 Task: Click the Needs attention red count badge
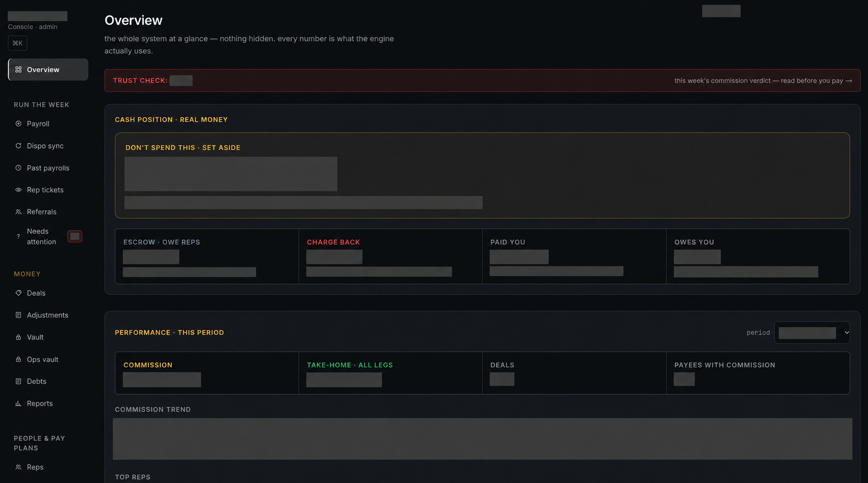75,236
